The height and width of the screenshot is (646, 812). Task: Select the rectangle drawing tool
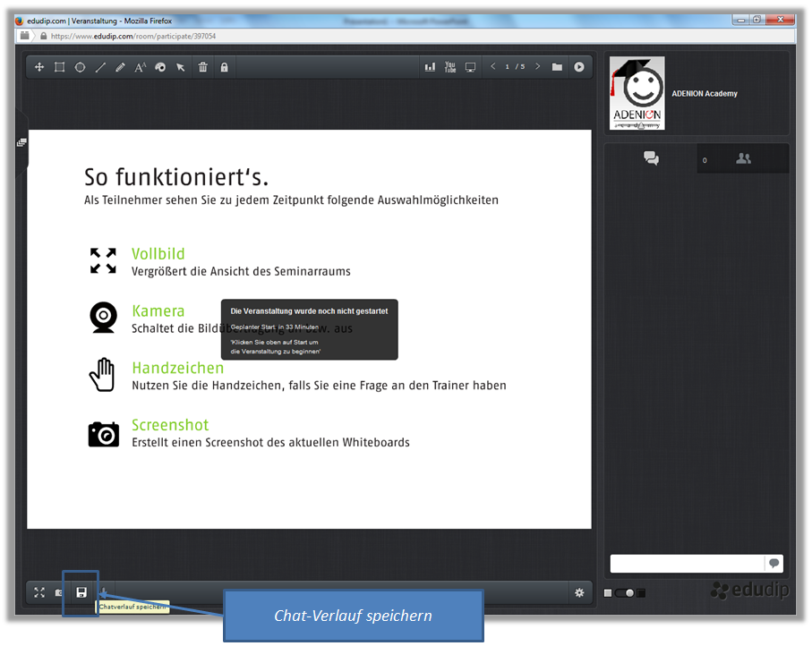[59, 67]
